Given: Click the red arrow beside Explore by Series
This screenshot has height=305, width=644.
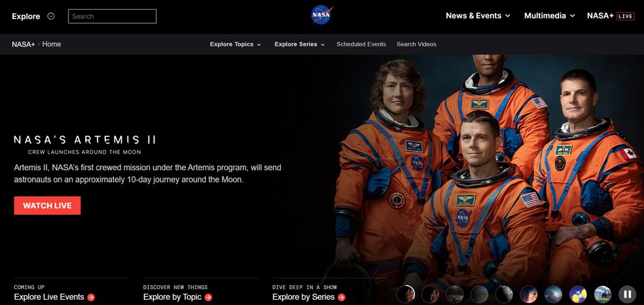Looking at the screenshot, I should [x=341, y=297].
